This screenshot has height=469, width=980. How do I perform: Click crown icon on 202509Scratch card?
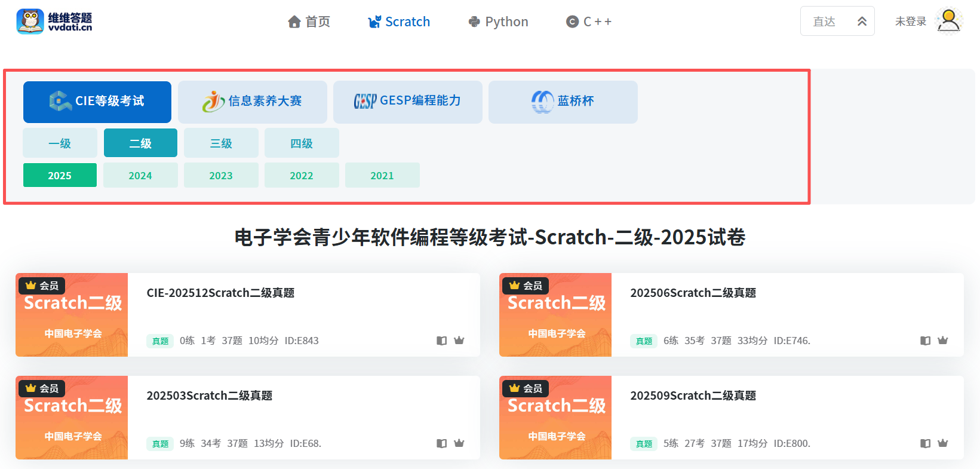coord(942,443)
